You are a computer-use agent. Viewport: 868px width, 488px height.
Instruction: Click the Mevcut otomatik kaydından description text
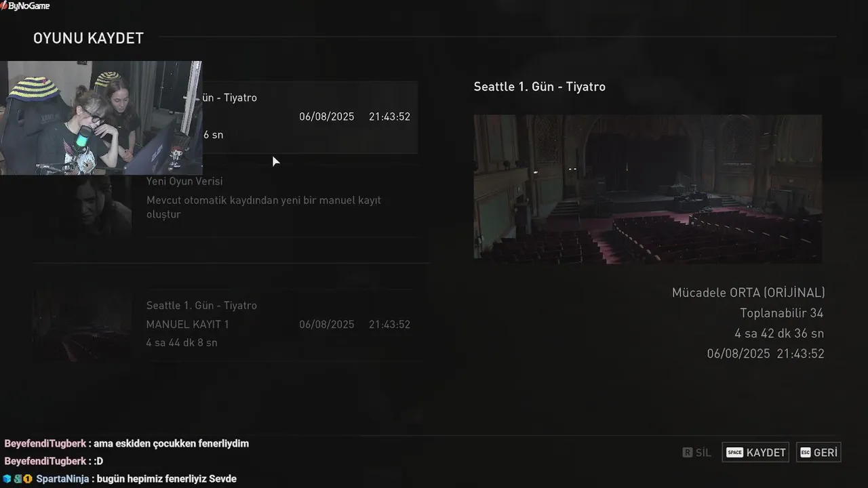click(264, 207)
